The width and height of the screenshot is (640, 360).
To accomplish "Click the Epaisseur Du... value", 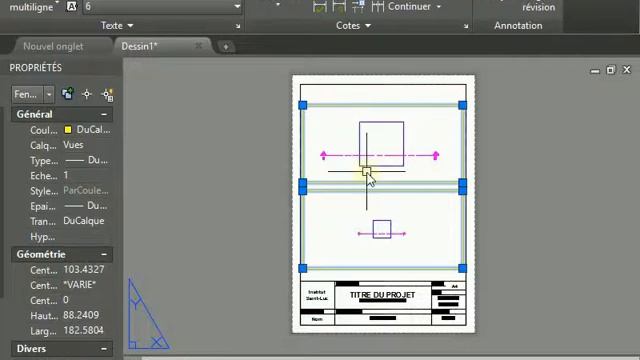I will point(86,206).
